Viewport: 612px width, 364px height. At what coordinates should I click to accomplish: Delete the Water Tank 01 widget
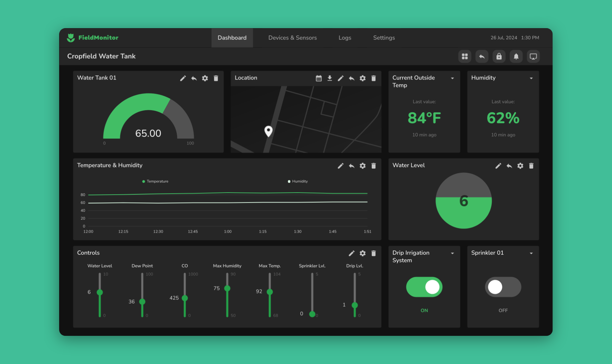click(216, 78)
